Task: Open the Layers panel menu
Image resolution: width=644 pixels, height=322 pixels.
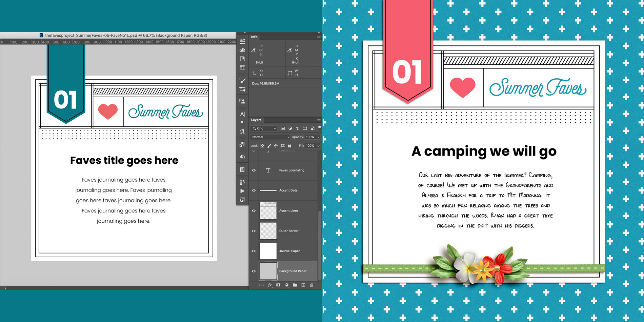Action: click(x=319, y=120)
